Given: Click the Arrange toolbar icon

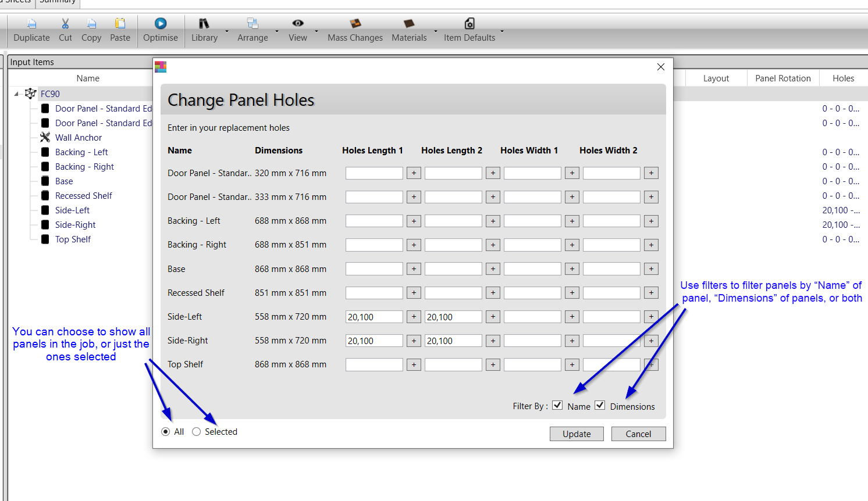Looking at the screenshot, I should pos(252,24).
